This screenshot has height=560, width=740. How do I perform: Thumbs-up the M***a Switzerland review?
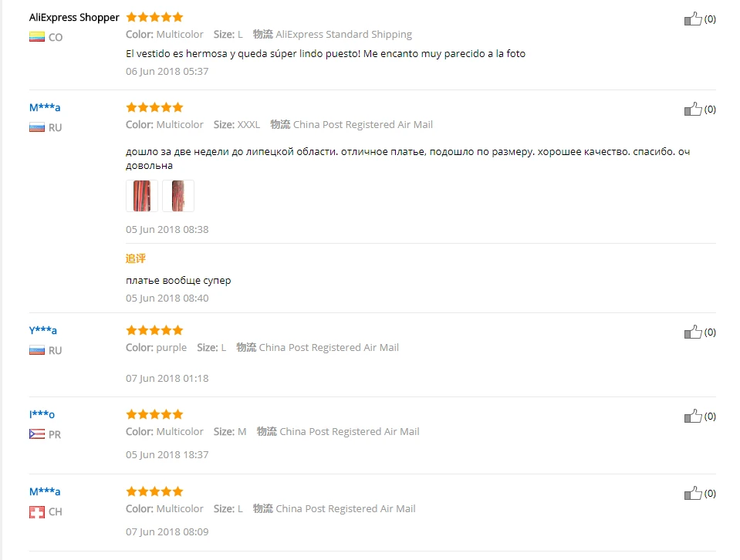click(x=693, y=494)
